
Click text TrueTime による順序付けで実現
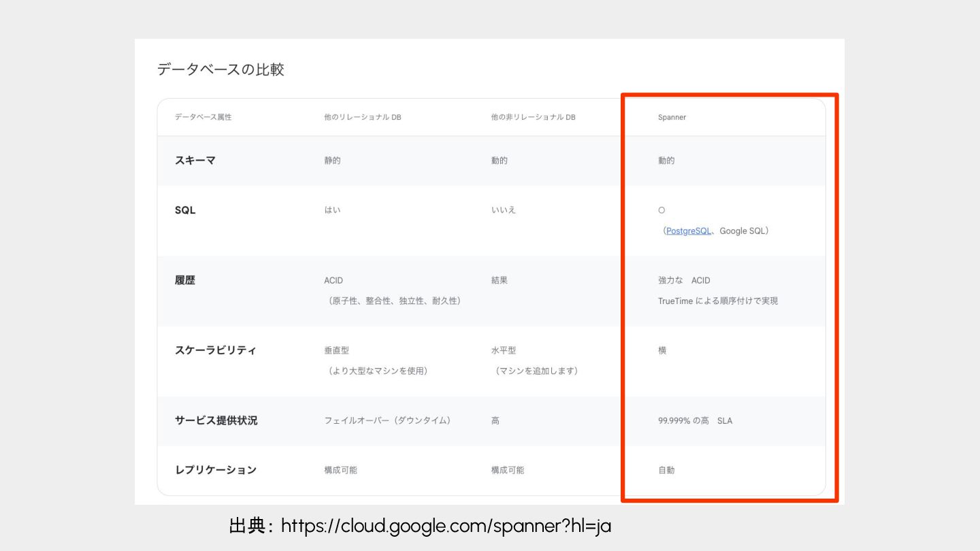pos(718,301)
